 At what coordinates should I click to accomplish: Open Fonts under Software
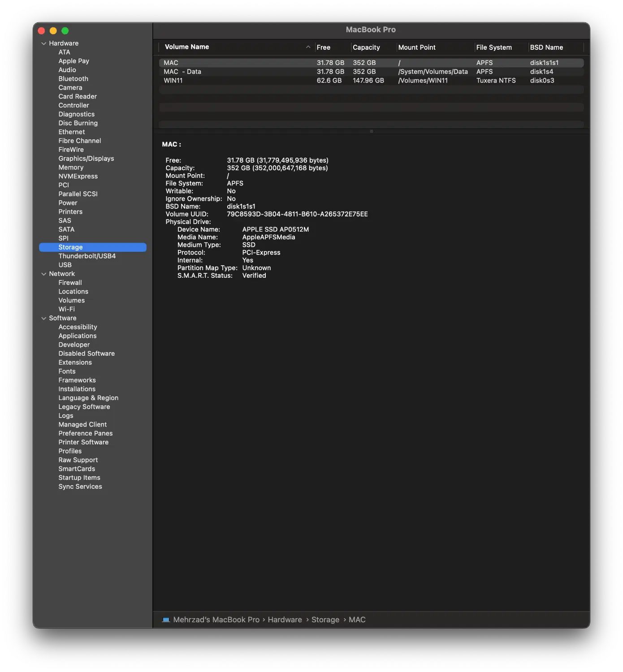(67, 372)
